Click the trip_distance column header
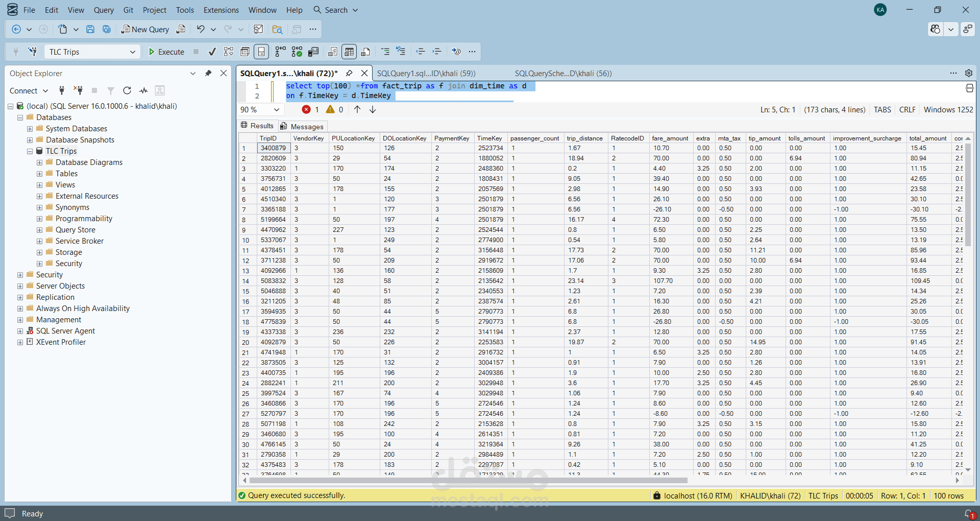This screenshot has width=980, height=521. [584, 138]
